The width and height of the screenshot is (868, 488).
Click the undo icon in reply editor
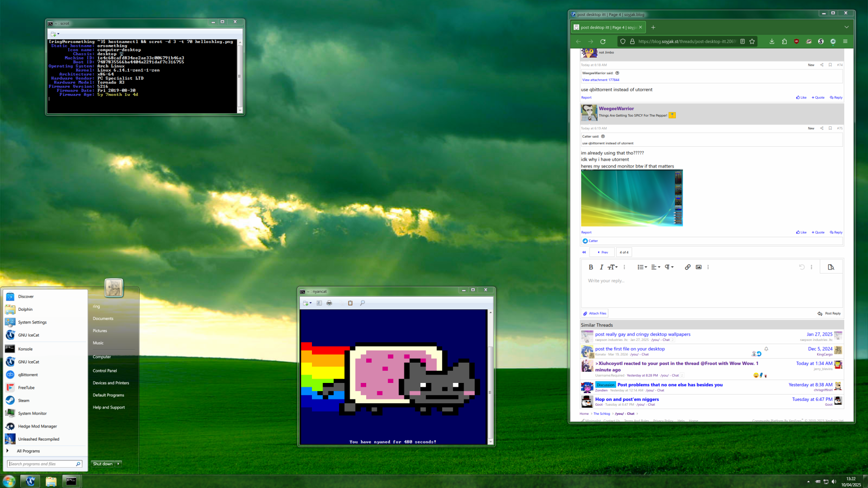pyautogui.click(x=802, y=267)
